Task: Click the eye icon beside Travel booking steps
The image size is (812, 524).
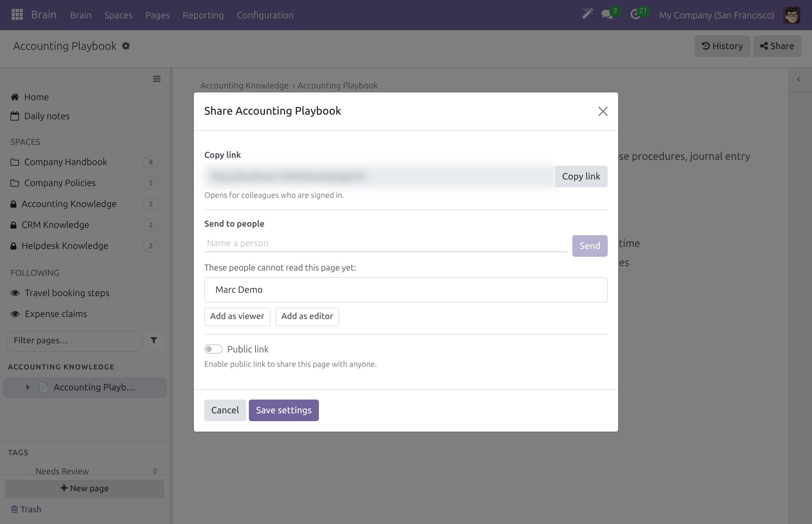Action: [x=15, y=293]
